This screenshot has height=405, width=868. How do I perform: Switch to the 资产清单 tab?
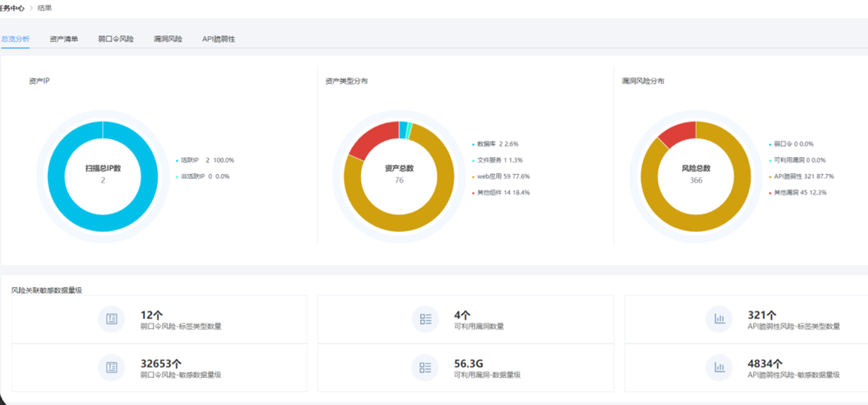pos(63,39)
